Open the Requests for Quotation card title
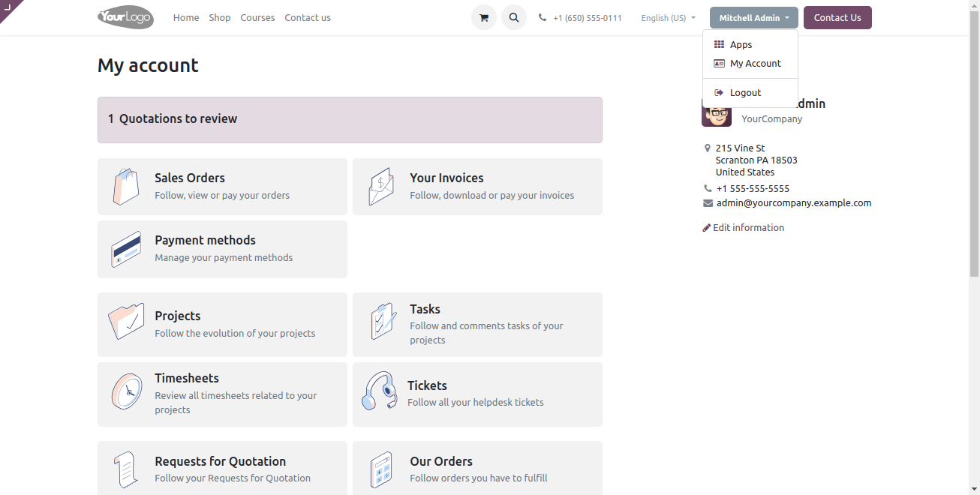 pyautogui.click(x=221, y=462)
